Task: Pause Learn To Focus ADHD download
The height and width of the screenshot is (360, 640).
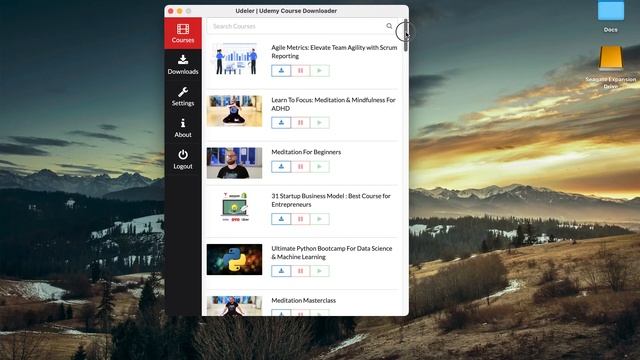Action: pos(300,122)
